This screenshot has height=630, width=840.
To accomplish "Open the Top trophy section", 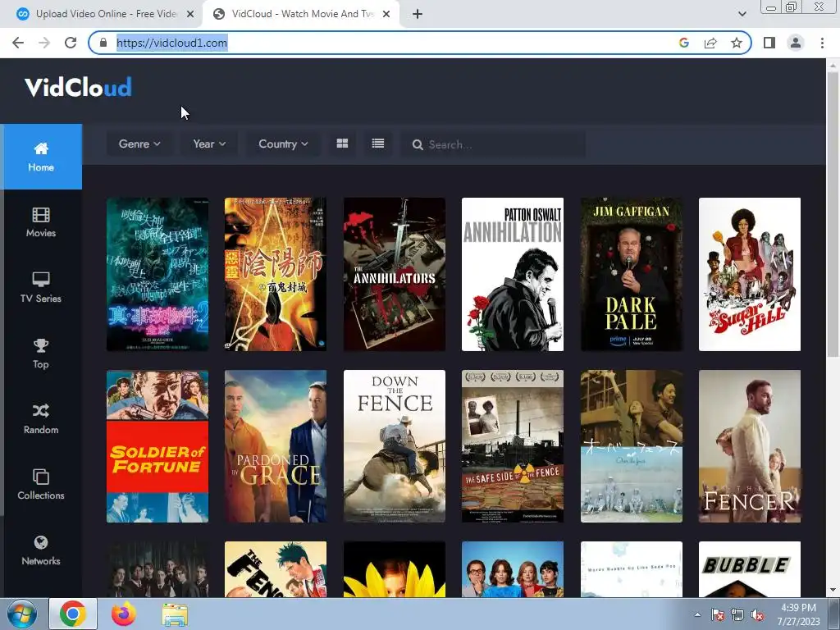I will tap(41, 354).
